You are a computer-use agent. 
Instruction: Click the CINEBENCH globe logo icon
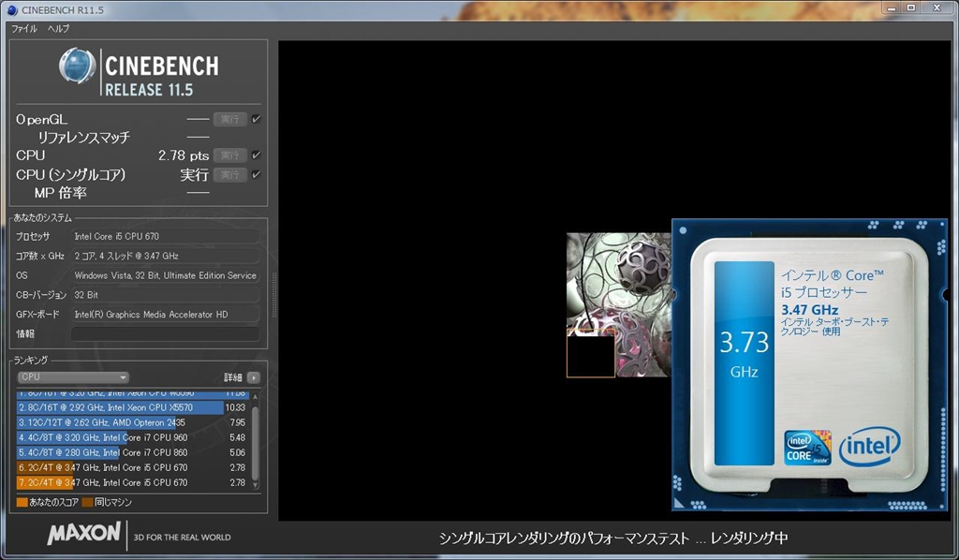click(x=77, y=66)
